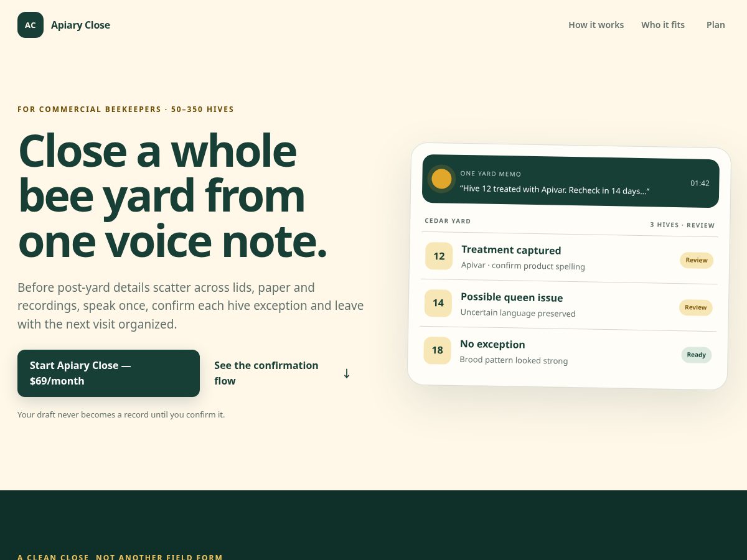The image size is (747, 560).
Task: Open the Who it fits nav link
Action: pos(663,25)
